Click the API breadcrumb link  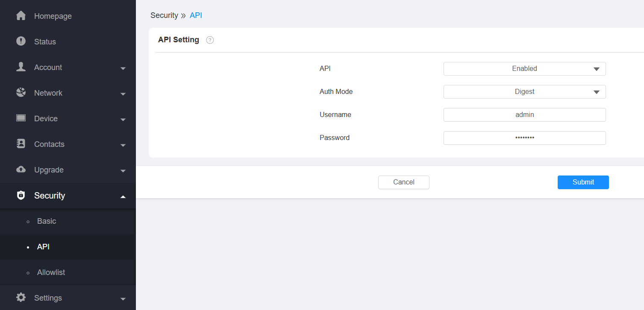[196, 15]
